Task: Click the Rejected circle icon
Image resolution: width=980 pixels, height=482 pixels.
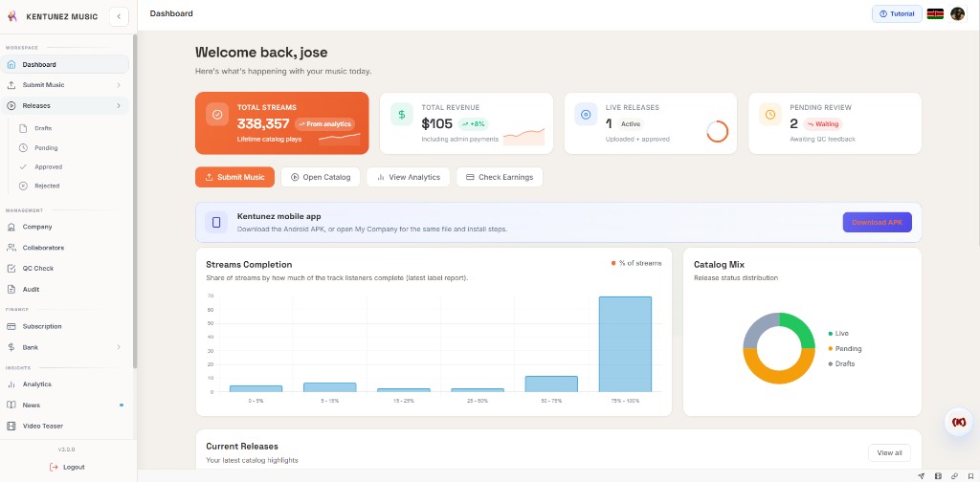Action: click(x=23, y=186)
